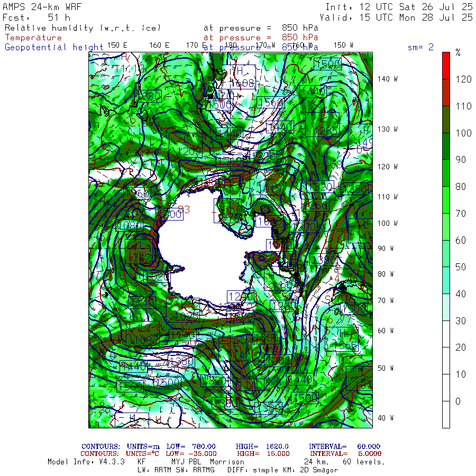Image resolution: width=476 pixels, height=476 pixels.
Task: Click the black 'at pressure = 850 hPa' text
Action: point(261,28)
